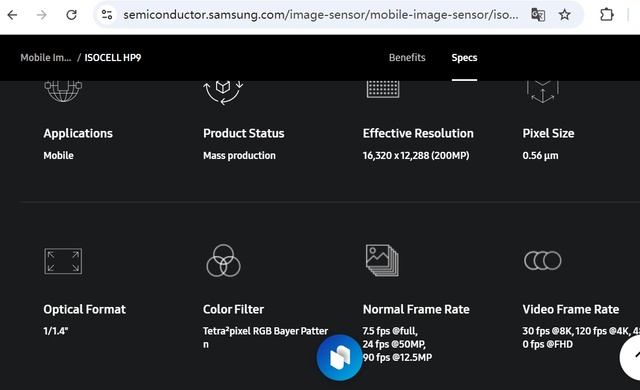Open the browser extensions puzzle icon
The height and width of the screenshot is (390, 640).
tap(607, 15)
